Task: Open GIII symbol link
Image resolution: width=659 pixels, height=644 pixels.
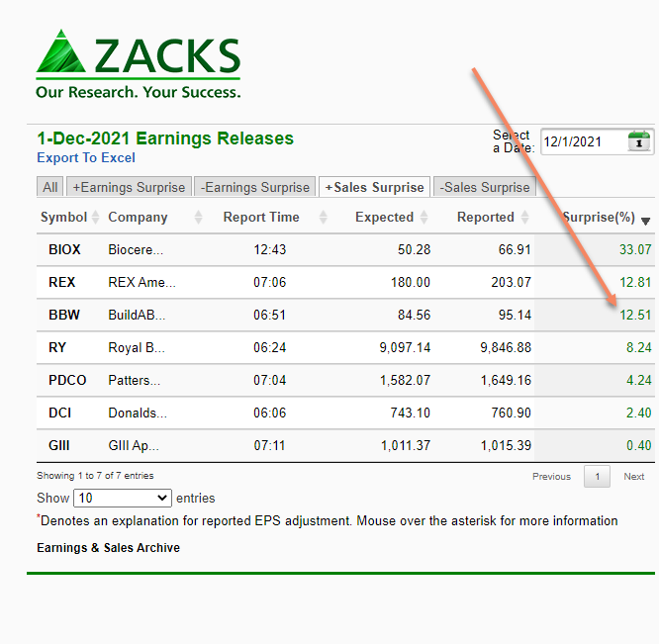Action: pos(58,445)
